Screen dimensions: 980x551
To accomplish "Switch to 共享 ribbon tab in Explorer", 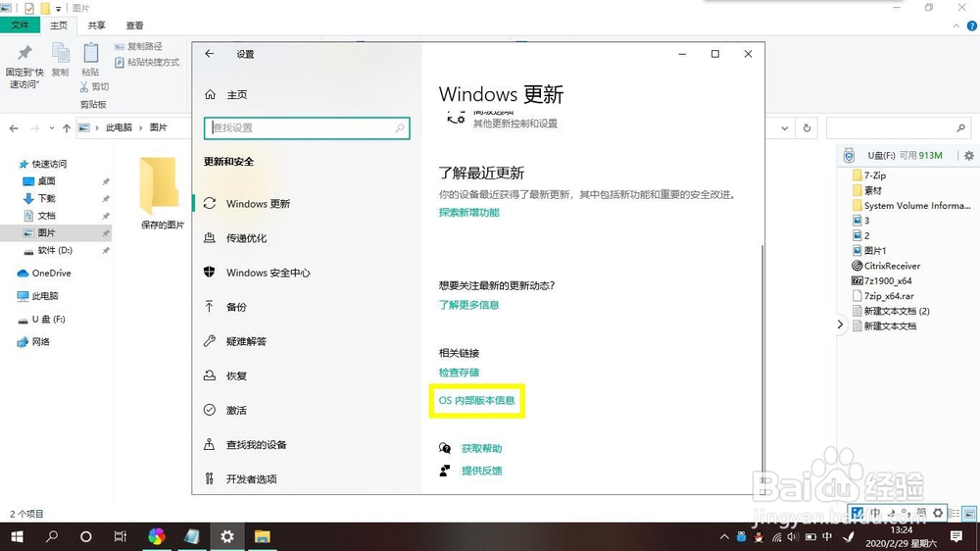I will click(96, 25).
